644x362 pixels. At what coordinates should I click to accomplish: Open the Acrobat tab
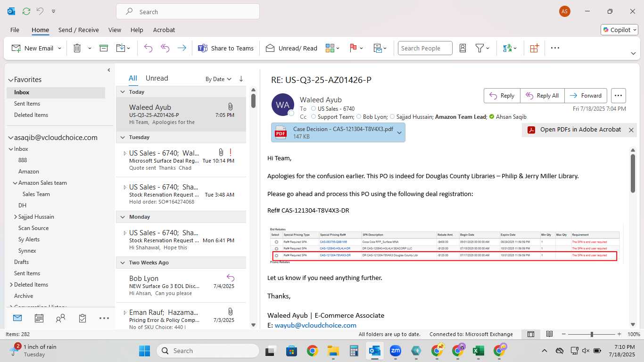coord(164,30)
